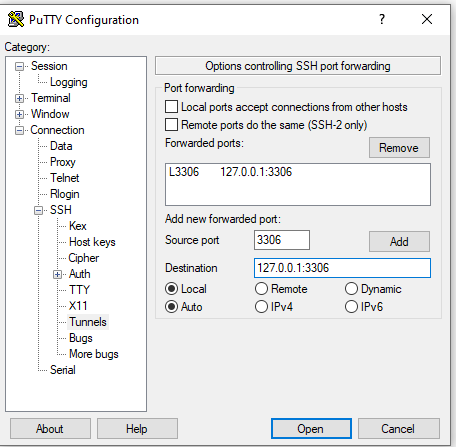456x447 pixels.
Task: Open the More bugs settings
Action: click(x=94, y=354)
